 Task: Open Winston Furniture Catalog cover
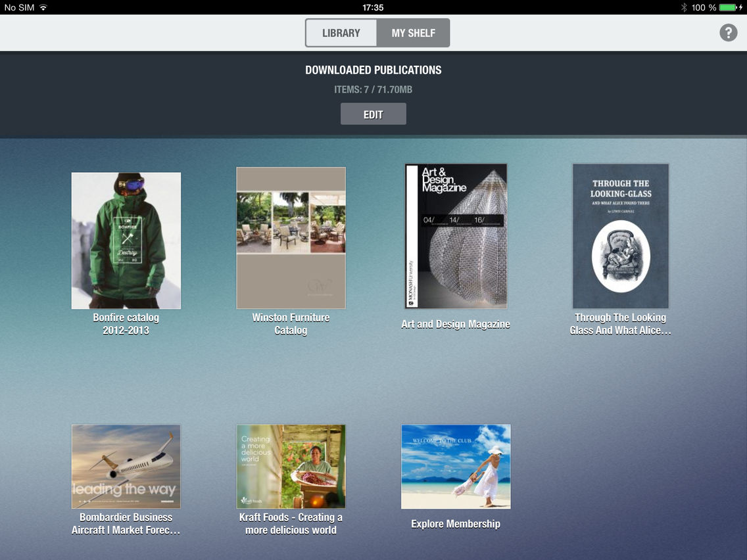pos(291,238)
